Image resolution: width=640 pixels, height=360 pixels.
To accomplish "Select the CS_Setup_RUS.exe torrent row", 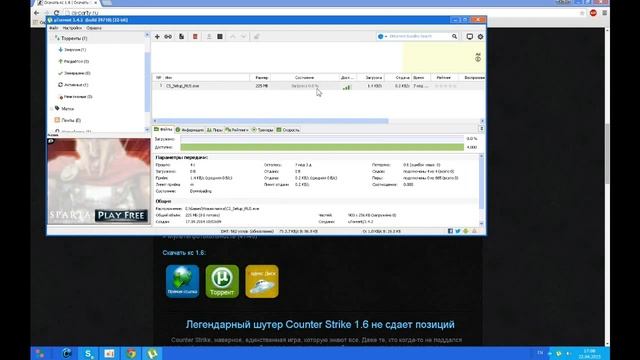I will [x=318, y=86].
